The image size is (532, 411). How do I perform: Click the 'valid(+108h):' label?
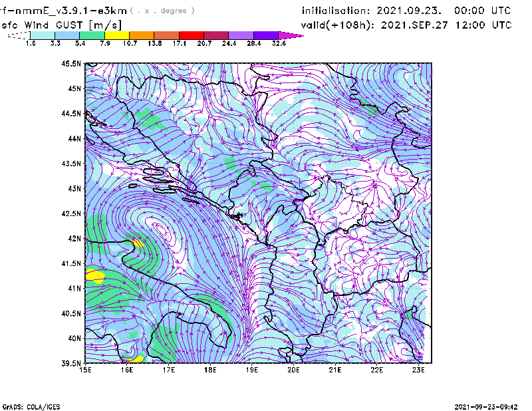[338, 25]
